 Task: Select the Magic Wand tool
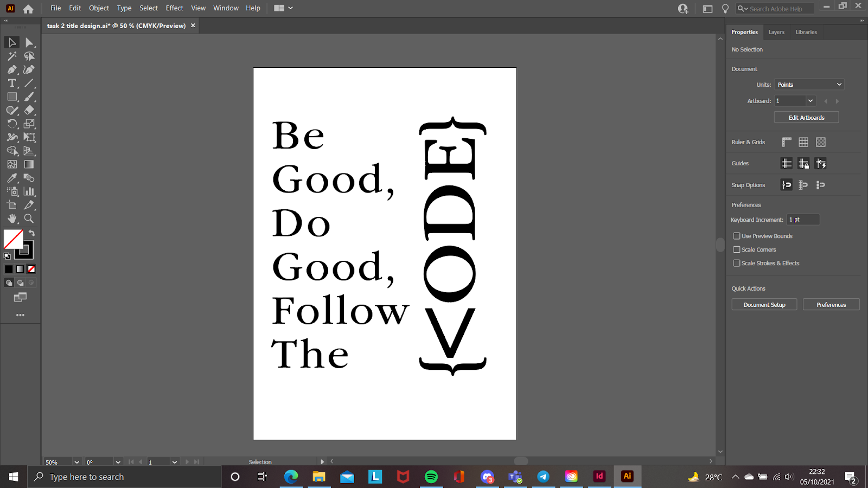click(x=12, y=56)
